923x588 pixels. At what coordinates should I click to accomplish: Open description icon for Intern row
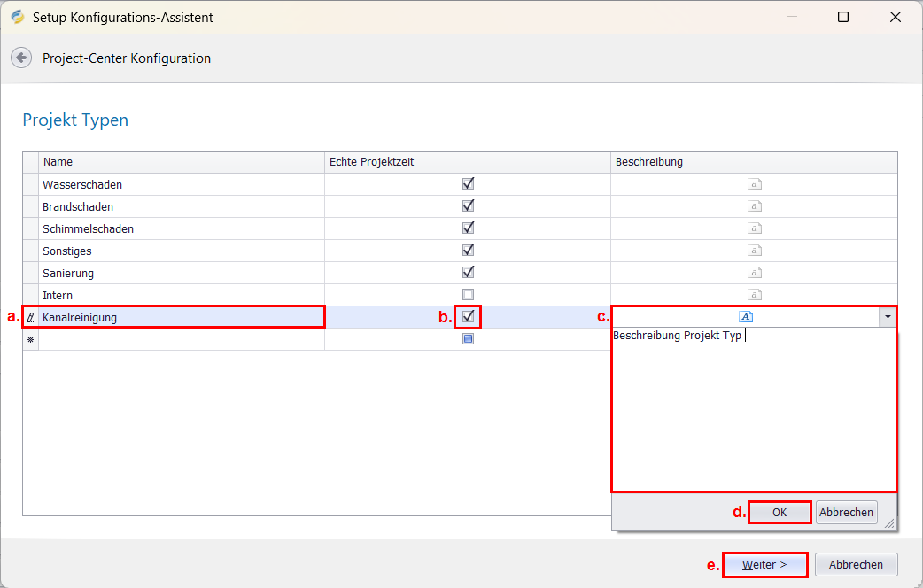pyautogui.click(x=755, y=295)
